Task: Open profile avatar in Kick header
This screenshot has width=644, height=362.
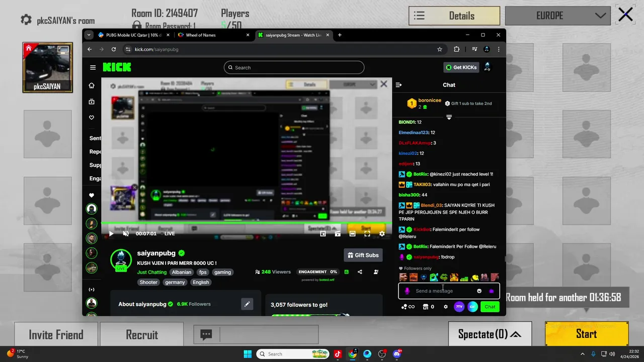Action: coord(487,67)
